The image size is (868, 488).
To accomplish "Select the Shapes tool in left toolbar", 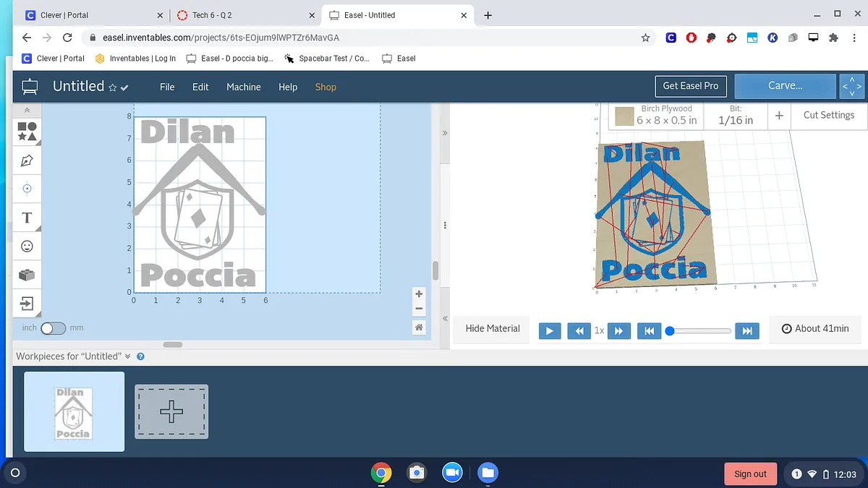I will [x=27, y=131].
